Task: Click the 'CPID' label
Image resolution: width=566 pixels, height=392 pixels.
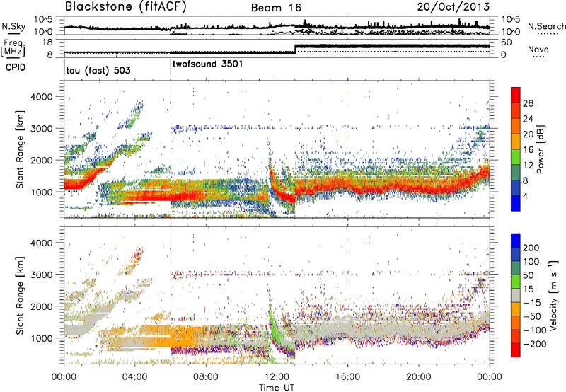Action: click(x=16, y=67)
